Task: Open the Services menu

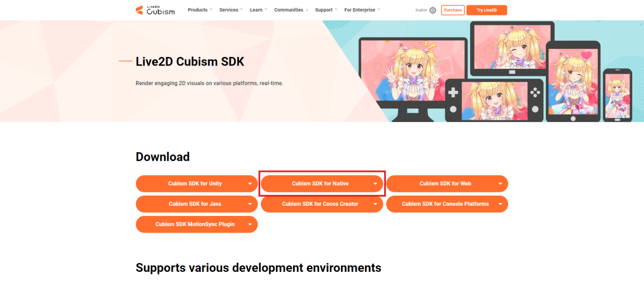Action: [x=231, y=10]
